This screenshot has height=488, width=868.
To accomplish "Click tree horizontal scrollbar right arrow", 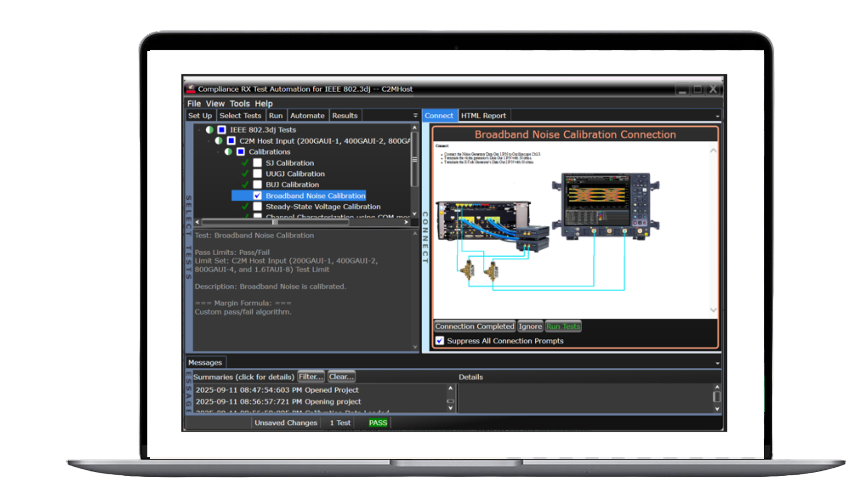I will tap(406, 222).
